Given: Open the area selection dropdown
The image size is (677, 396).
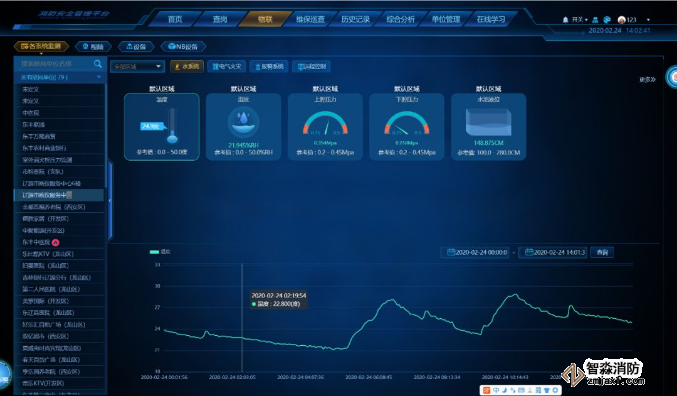Looking at the screenshot, I should click(137, 66).
